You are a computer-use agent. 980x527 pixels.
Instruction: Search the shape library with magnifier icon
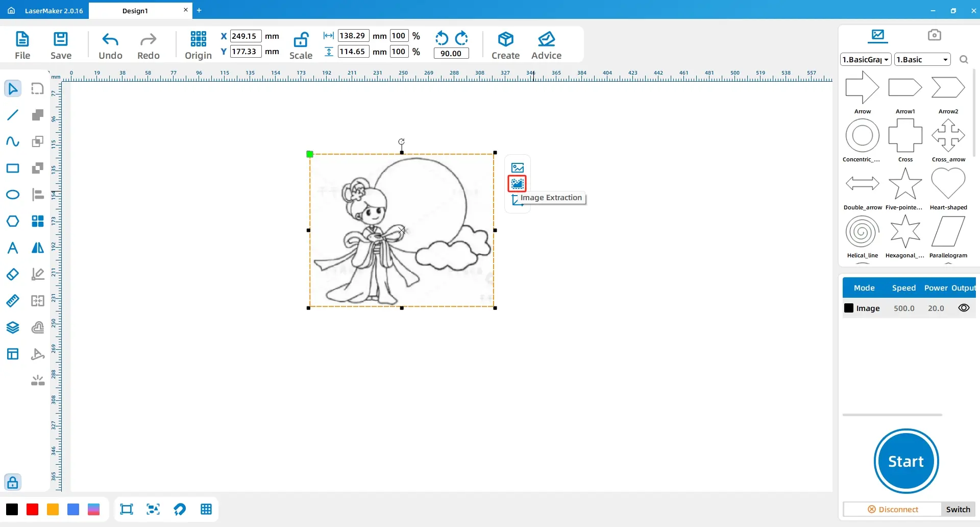point(964,60)
